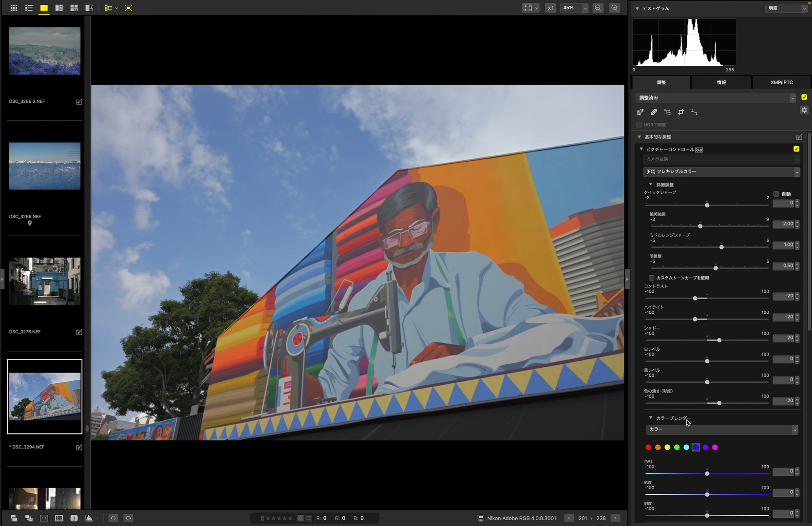The width and height of the screenshot is (812, 526).
Task: Zoom out with the minus magnifier
Action: pyautogui.click(x=598, y=8)
